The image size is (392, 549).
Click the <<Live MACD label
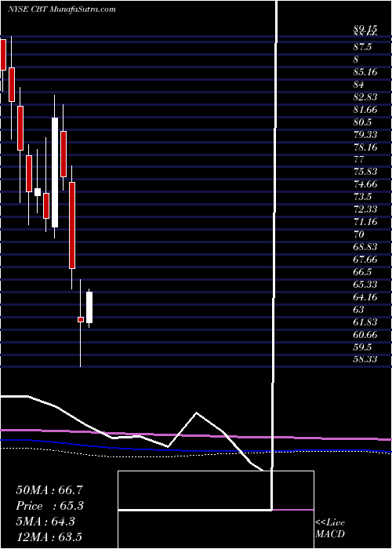(330, 529)
